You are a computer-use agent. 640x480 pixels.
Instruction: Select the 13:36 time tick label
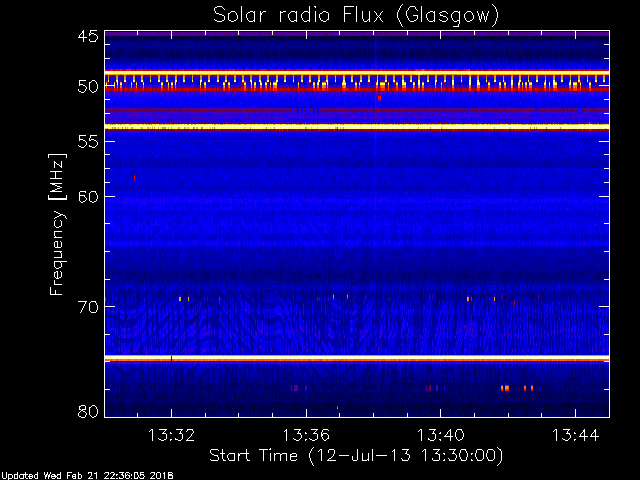[x=306, y=435]
